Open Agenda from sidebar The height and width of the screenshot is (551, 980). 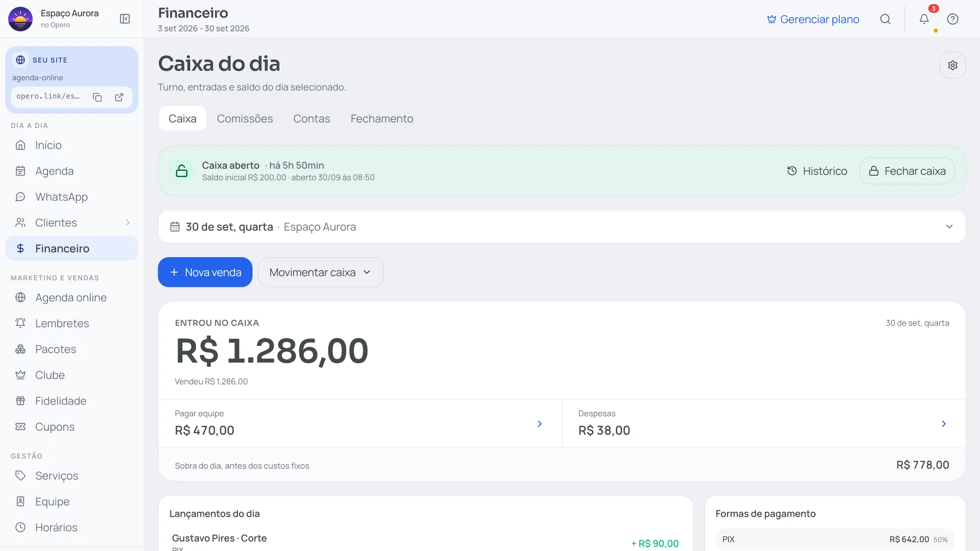click(x=71, y=171)
